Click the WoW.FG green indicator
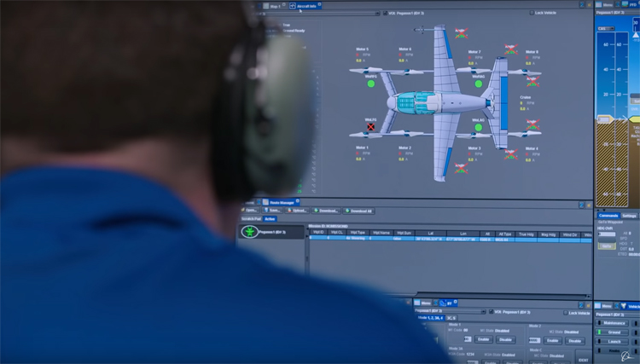 (370, 84)
